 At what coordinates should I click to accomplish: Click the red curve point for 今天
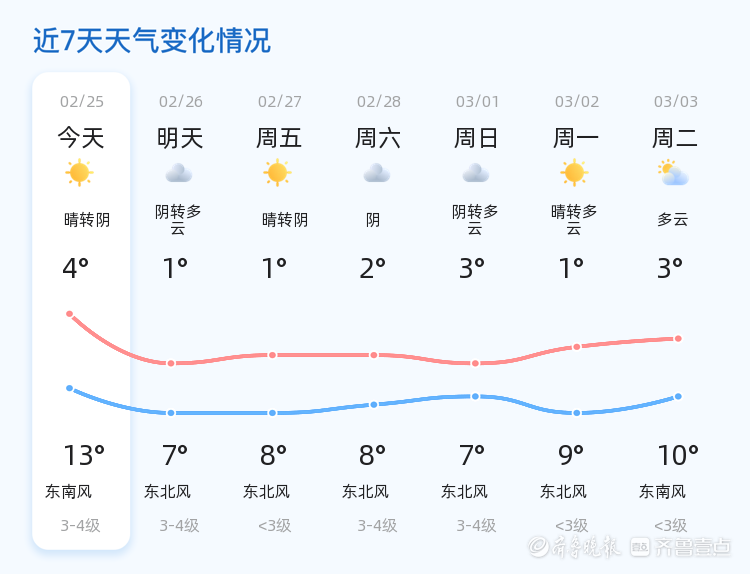70,314
